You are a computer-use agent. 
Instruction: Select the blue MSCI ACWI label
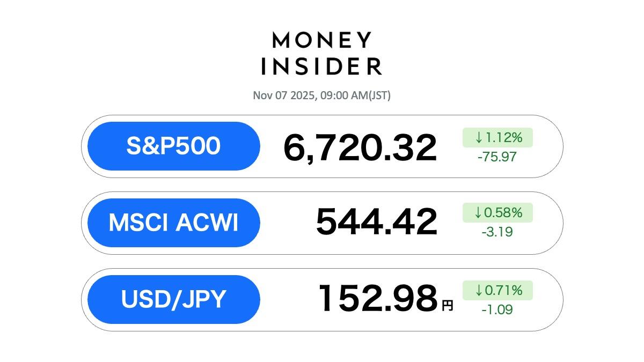173,223
